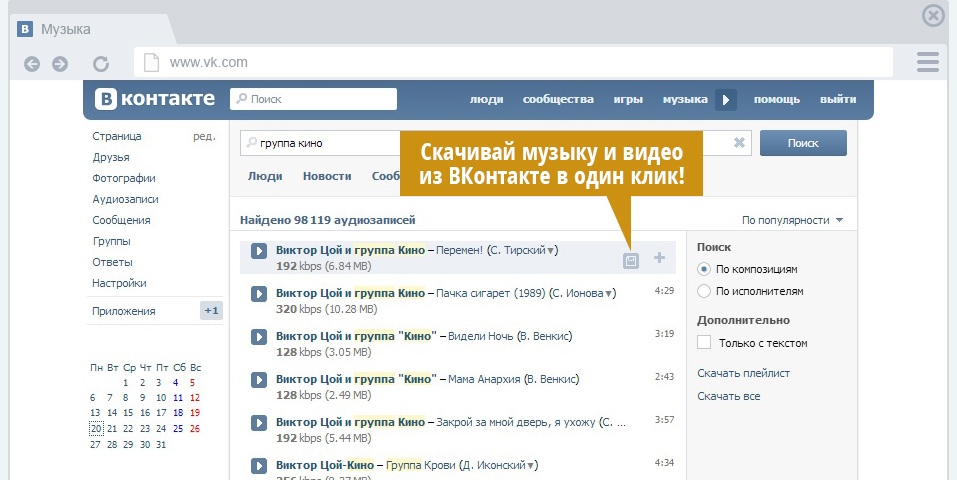Click the Пачка сигарет (1989) song title
Image resolution: width=957 pixels, height=480 pixels.
point(491,293)
